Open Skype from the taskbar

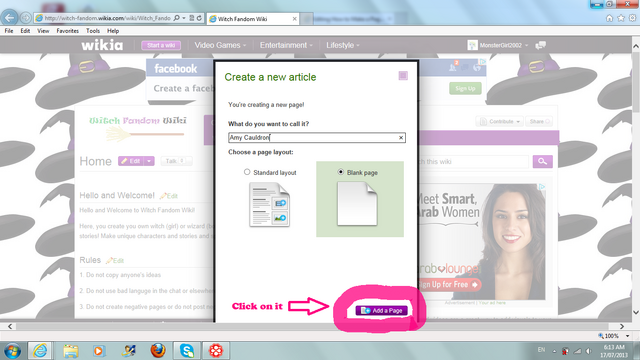pos(187,351)
